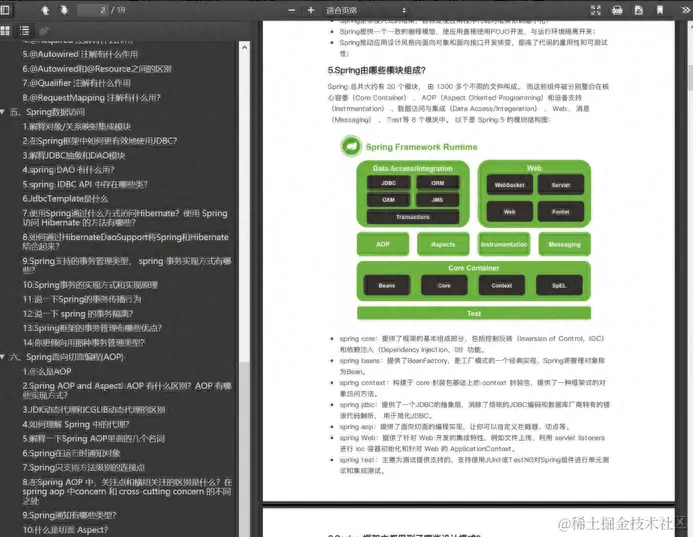Open outline item 6.@Autowired和@Resource之间的区别
693x537 pixels.
tap(97, 69)
